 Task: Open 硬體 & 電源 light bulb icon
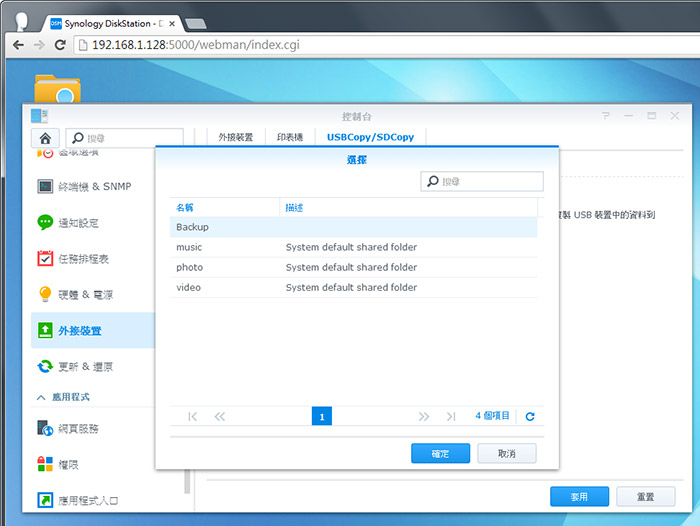45,294
